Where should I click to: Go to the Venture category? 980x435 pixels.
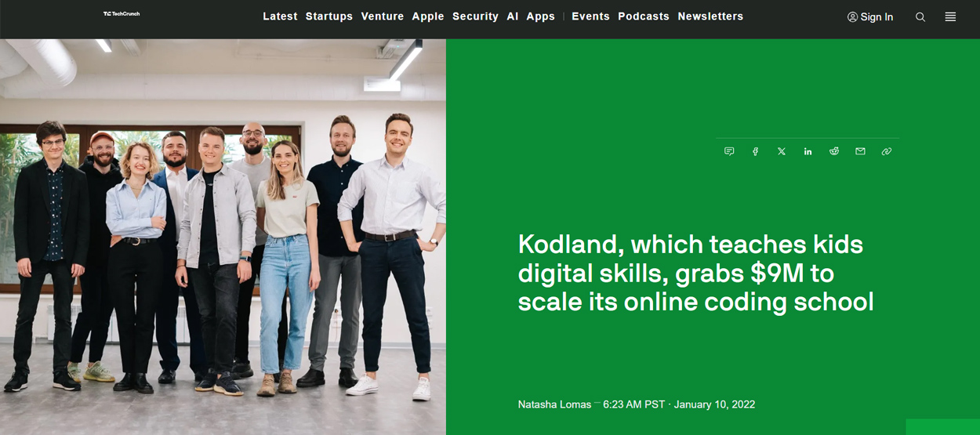point(383,16)
